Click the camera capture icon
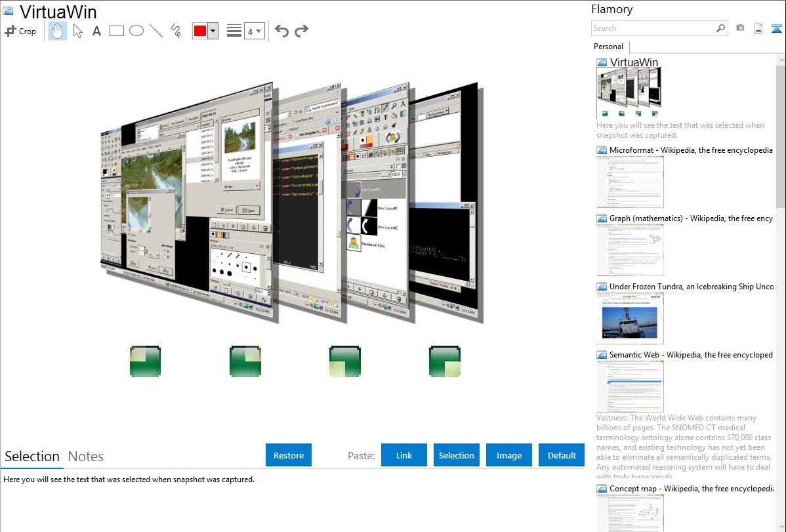This screenshot has height=532, width=786. click(740, 28)
